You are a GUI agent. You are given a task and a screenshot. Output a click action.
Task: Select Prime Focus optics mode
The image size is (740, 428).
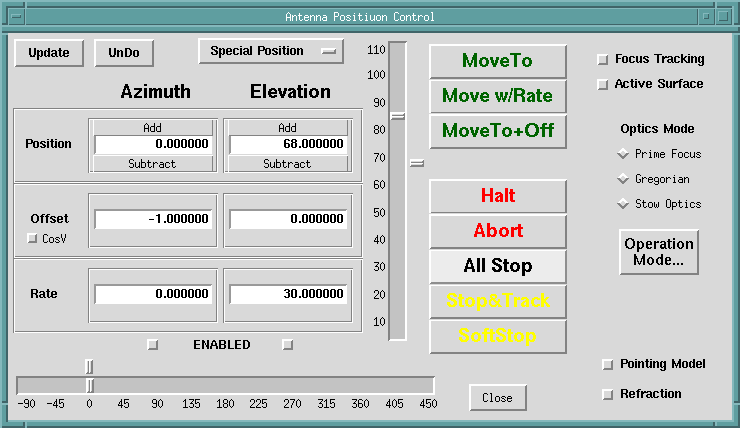(x=624, y=154)
